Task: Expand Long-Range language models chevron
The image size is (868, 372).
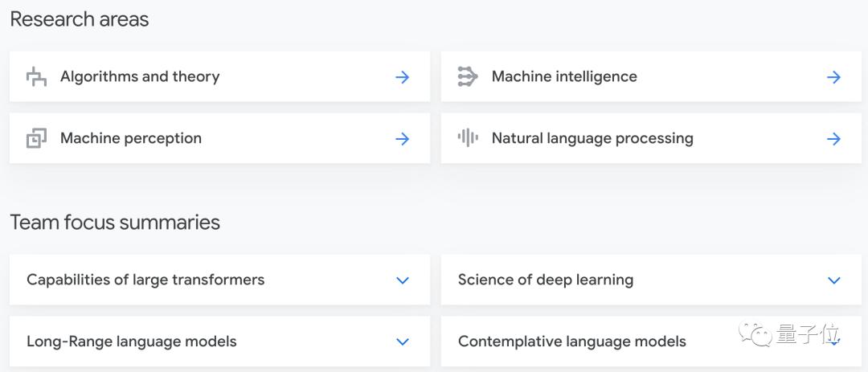Action: [403, 341]
